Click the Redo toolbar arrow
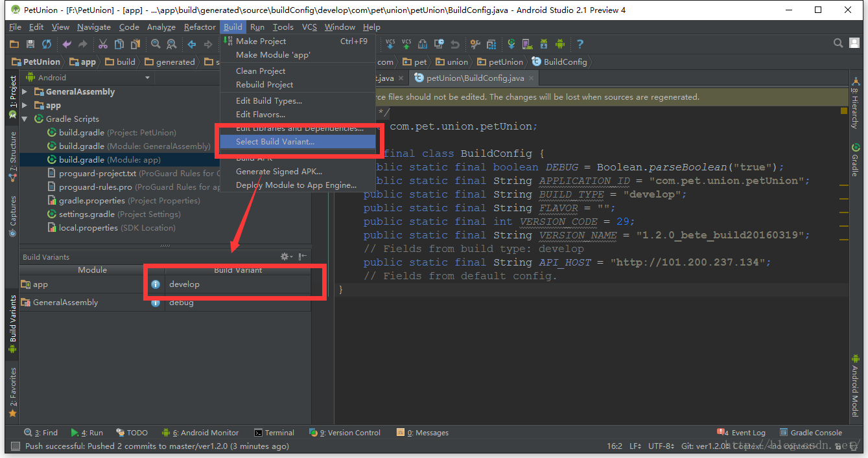Screen dimensions: 868x458 tap(83, 44)
